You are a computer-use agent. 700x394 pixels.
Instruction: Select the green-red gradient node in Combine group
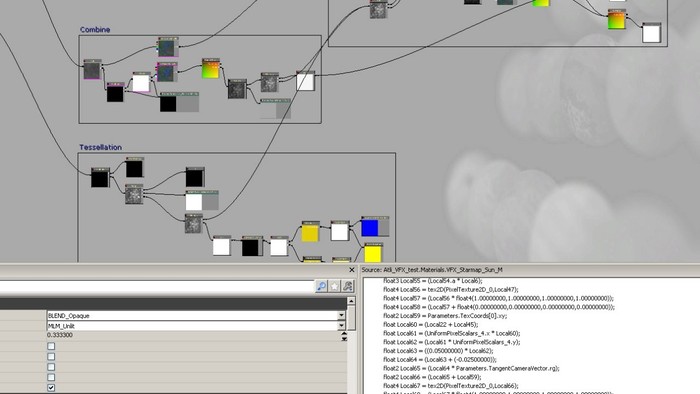(x=211, y=70)
